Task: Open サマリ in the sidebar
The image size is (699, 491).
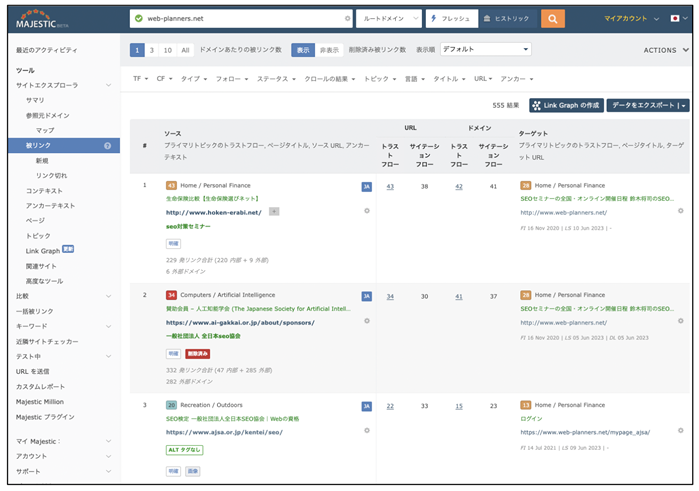Action: 35,100
